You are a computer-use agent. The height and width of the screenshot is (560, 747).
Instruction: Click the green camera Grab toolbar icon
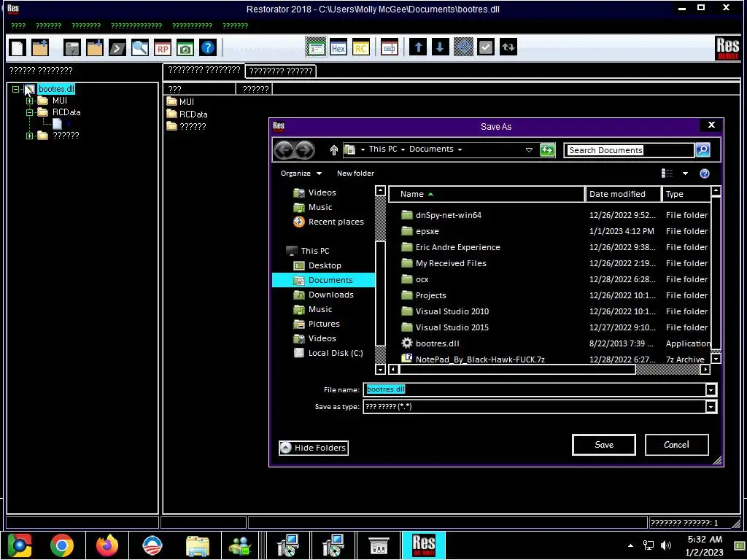click(x=185, y=47)
